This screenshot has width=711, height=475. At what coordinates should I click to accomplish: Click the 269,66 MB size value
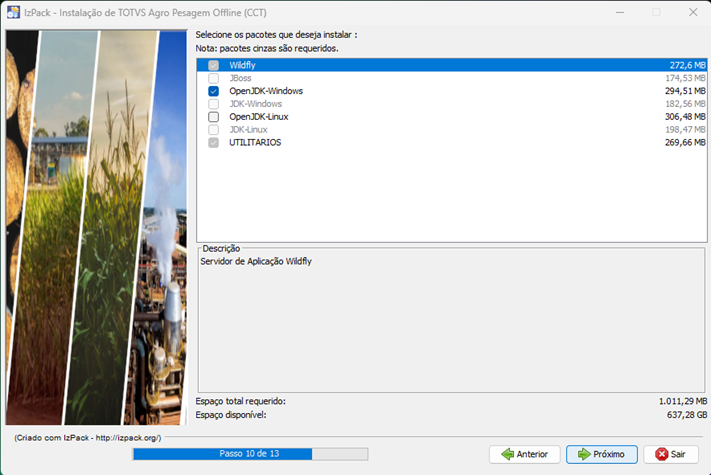(x=685, y=143)
